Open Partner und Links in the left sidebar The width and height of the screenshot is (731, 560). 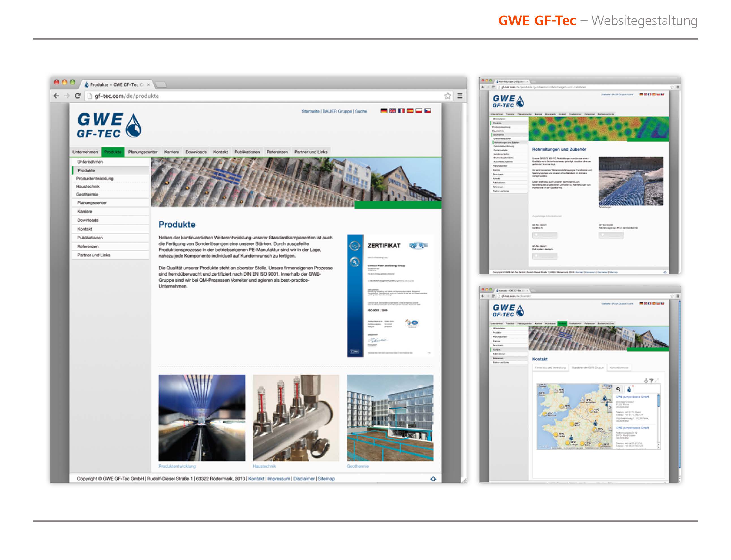pyautogui.click(x=110, y=255)
